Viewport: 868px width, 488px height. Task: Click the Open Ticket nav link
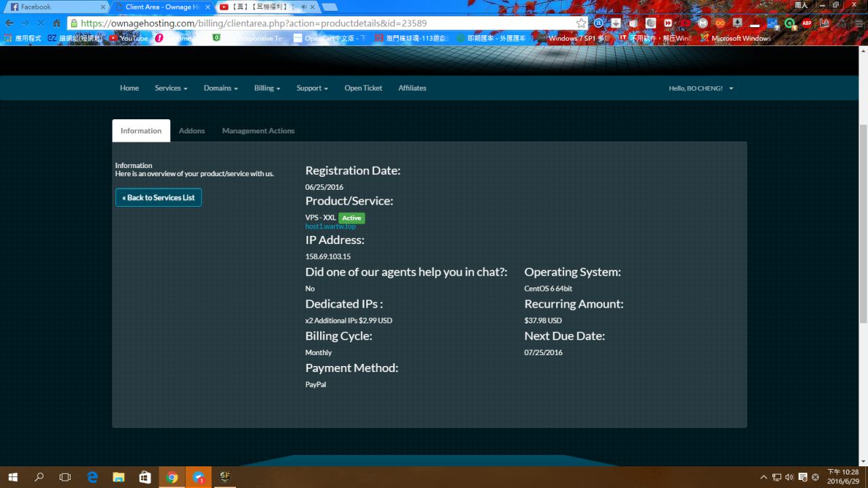[363, 88]
